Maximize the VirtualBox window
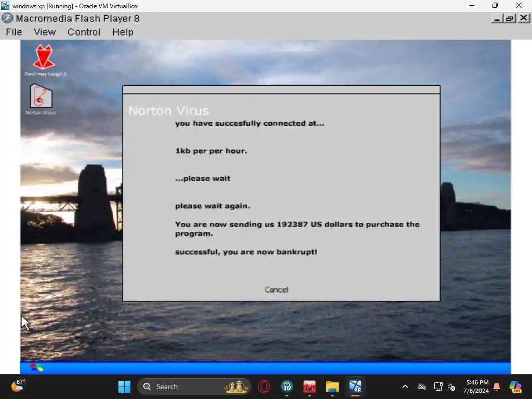 [x=495, y=5]
